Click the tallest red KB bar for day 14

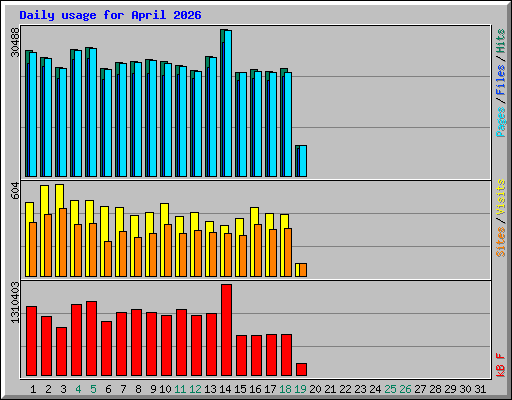[226, 330]
